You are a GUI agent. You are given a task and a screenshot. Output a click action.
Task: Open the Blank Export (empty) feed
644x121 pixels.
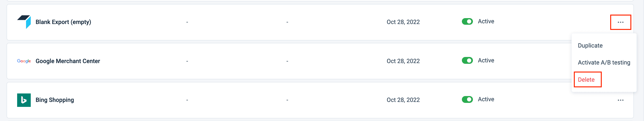63,22
